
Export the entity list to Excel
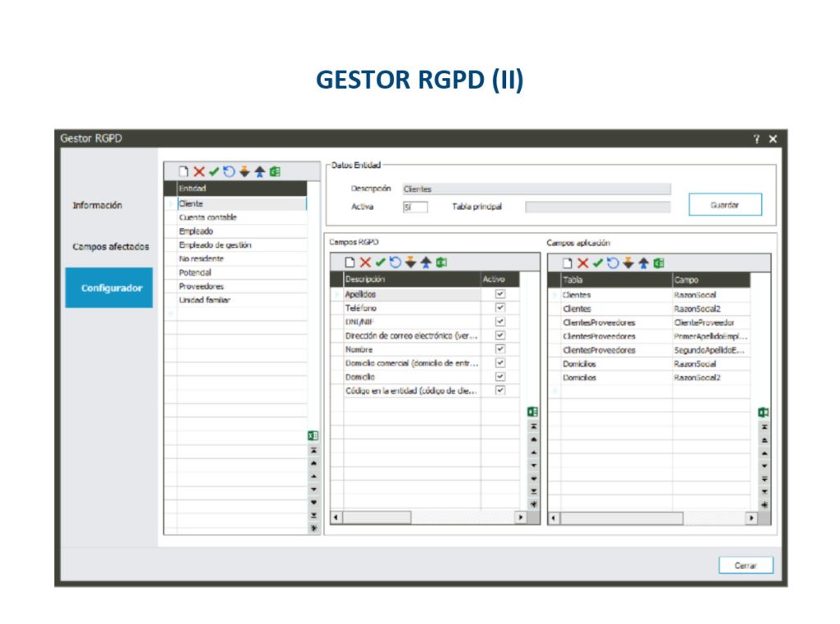point(272,172)
